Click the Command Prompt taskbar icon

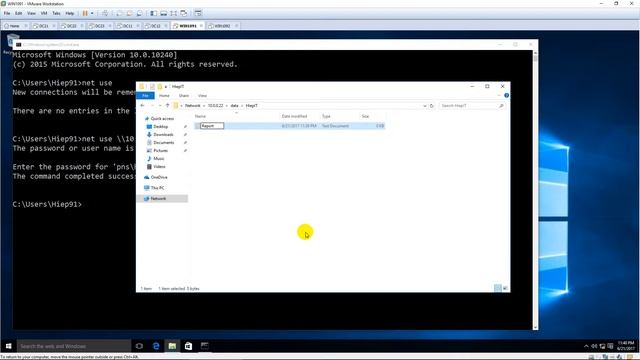click(204, 346)
